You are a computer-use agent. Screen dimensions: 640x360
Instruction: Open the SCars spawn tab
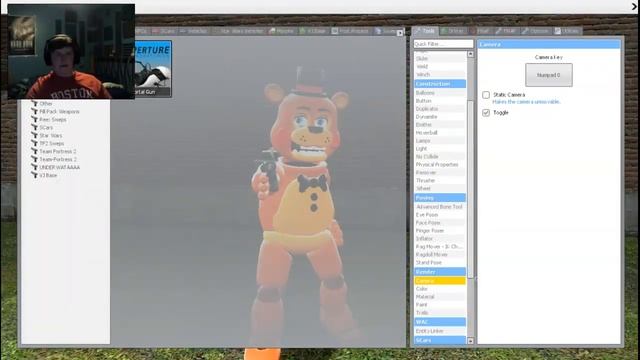[x=164, y=31]
